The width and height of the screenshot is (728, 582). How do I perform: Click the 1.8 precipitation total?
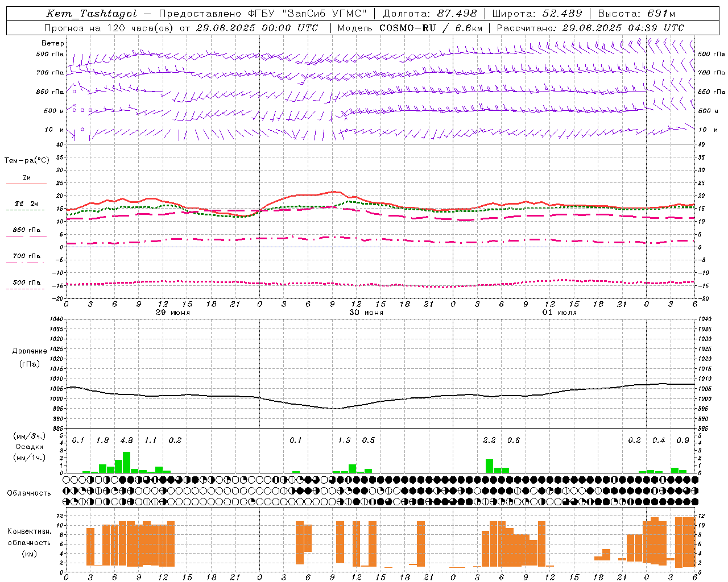[x=102, y=440]
